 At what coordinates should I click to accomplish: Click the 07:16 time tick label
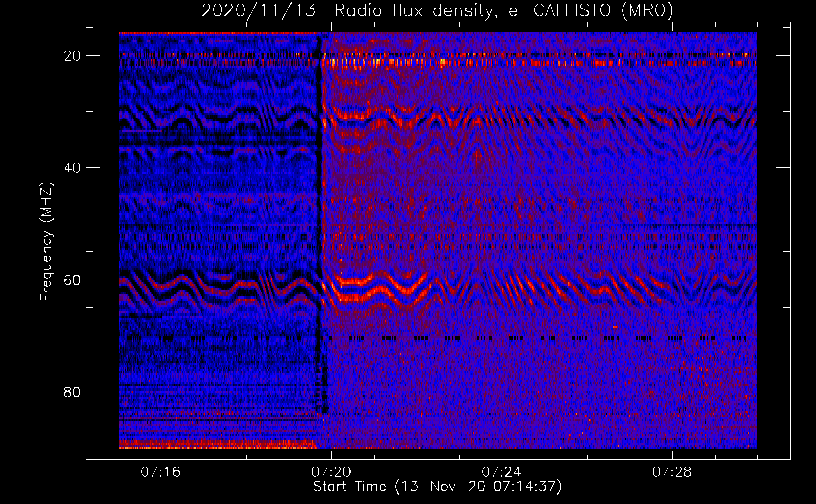161,472
